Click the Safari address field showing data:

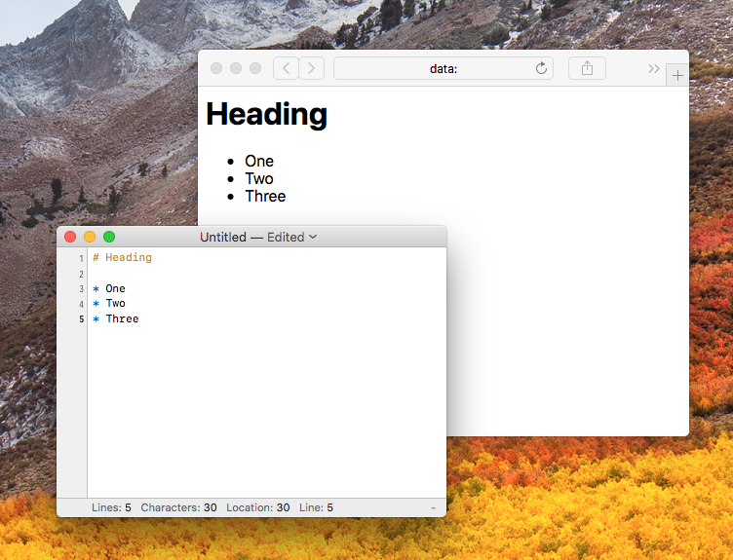click(x=444, y=68)
